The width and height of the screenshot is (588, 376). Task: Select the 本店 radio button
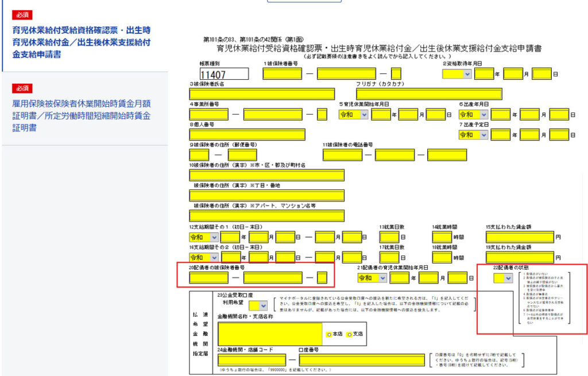[329, 334]
